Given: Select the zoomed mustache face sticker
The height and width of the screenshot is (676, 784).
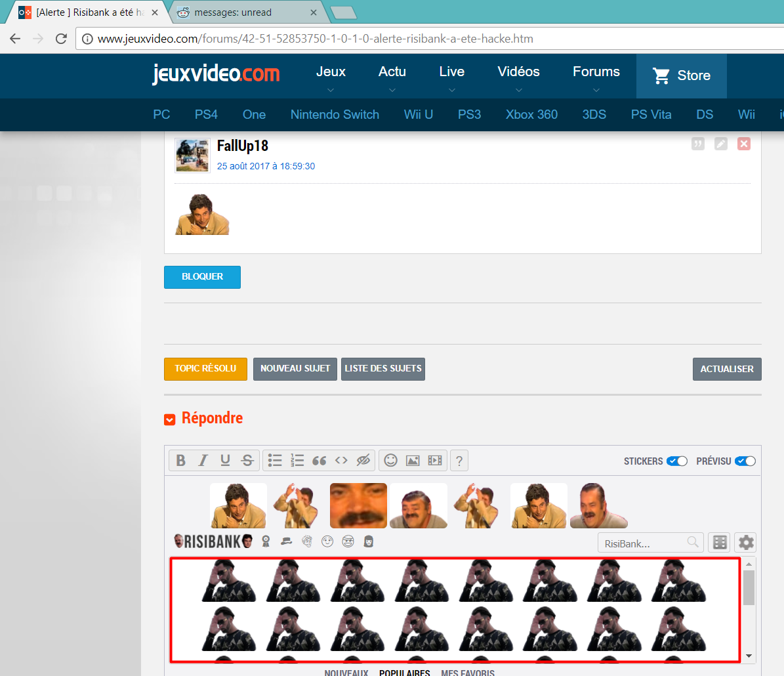Looking at the screenshot, I should pos(358,505).
